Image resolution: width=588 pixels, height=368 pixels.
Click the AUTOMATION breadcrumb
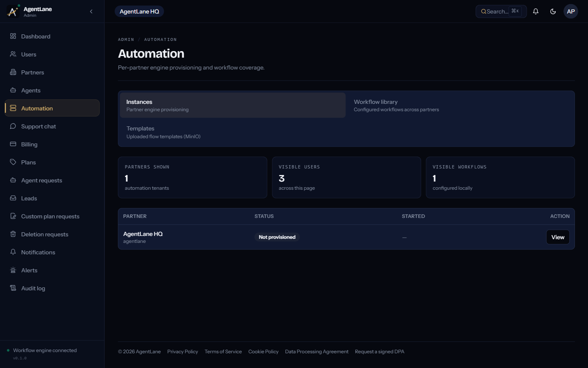160,40
